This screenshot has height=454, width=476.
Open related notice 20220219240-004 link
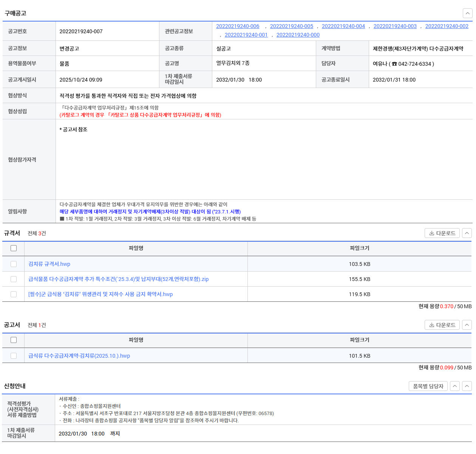click(343, 26)
